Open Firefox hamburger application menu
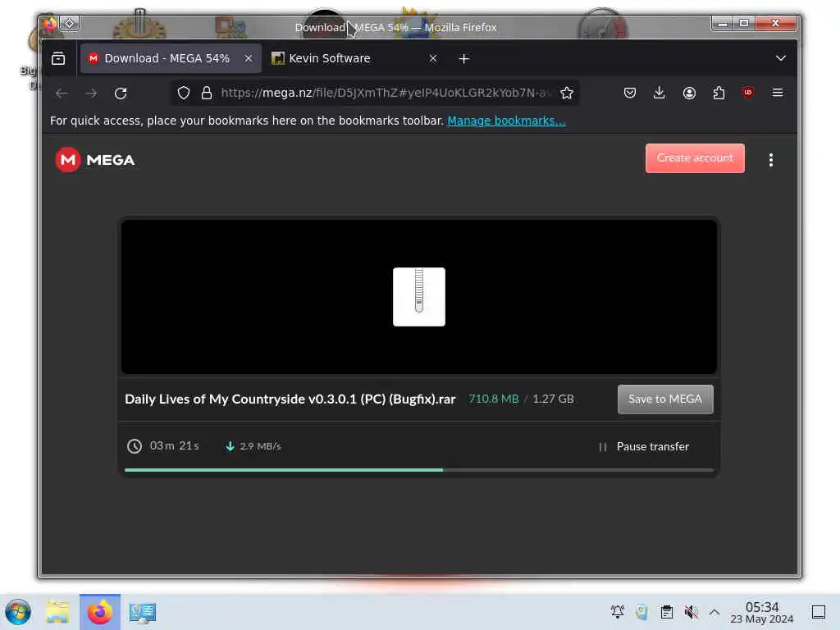The image size is (840, 630). (x=778, y=93)
